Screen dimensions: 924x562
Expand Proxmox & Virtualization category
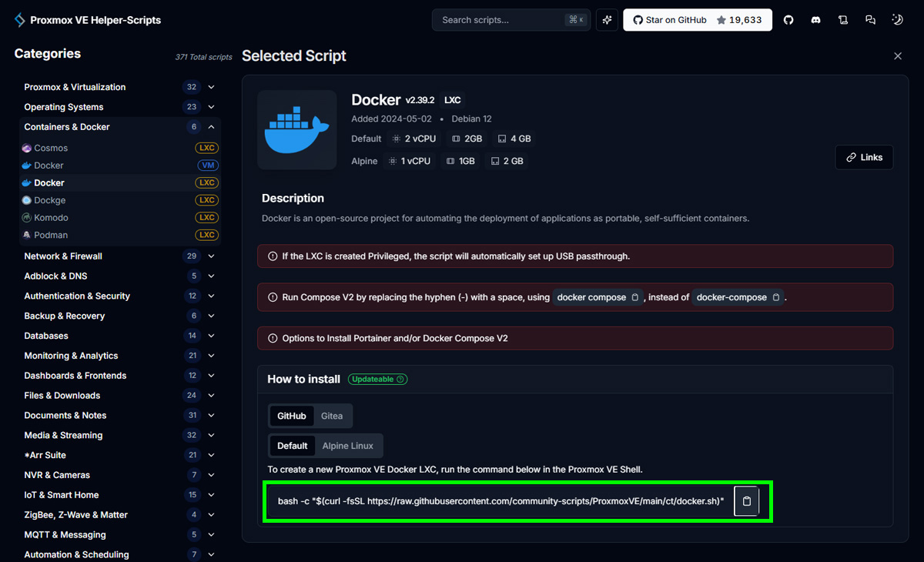pos(120,87)
